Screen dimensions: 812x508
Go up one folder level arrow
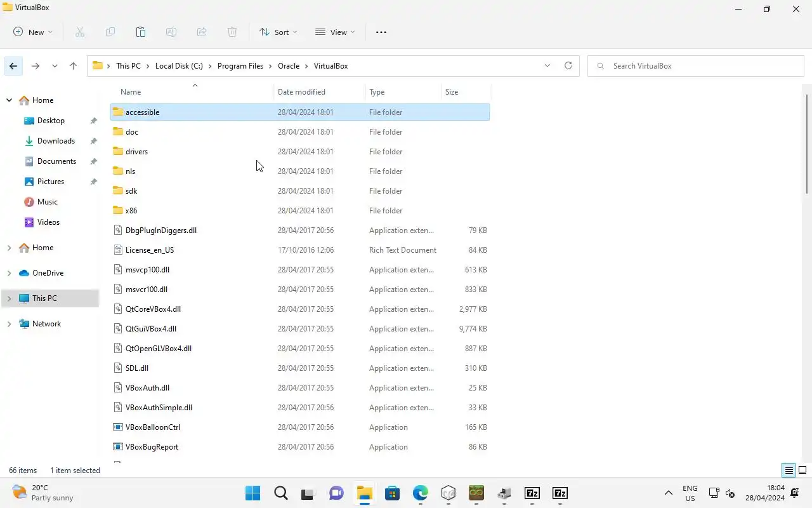[x=73, y=65]
